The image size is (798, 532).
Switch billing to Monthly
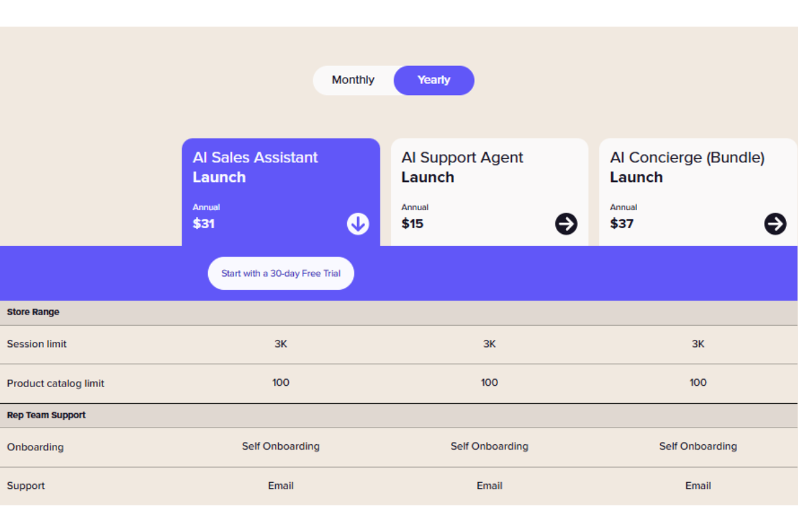353,80
